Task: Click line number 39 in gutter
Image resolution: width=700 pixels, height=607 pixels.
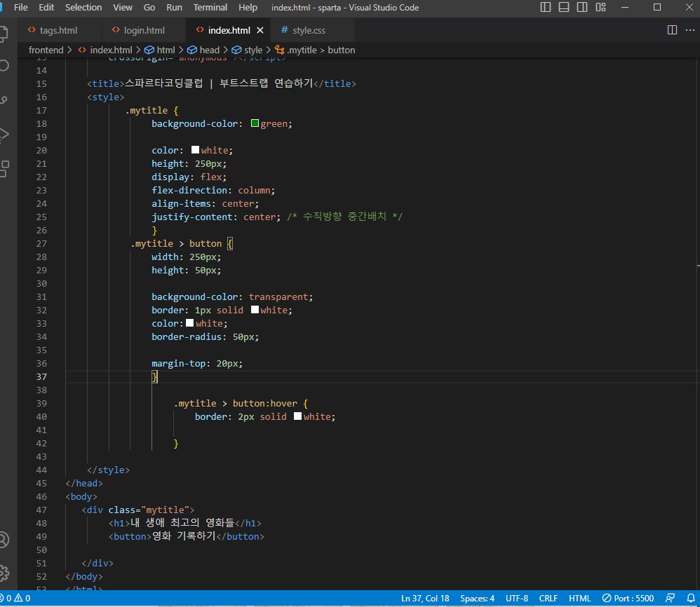Action: pos(41,403)
